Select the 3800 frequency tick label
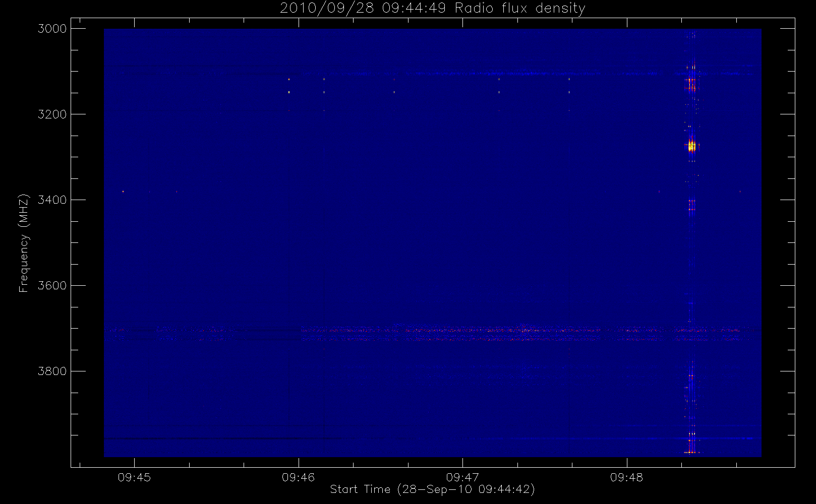This screenshot has height=504, width=816. point(52,371)
